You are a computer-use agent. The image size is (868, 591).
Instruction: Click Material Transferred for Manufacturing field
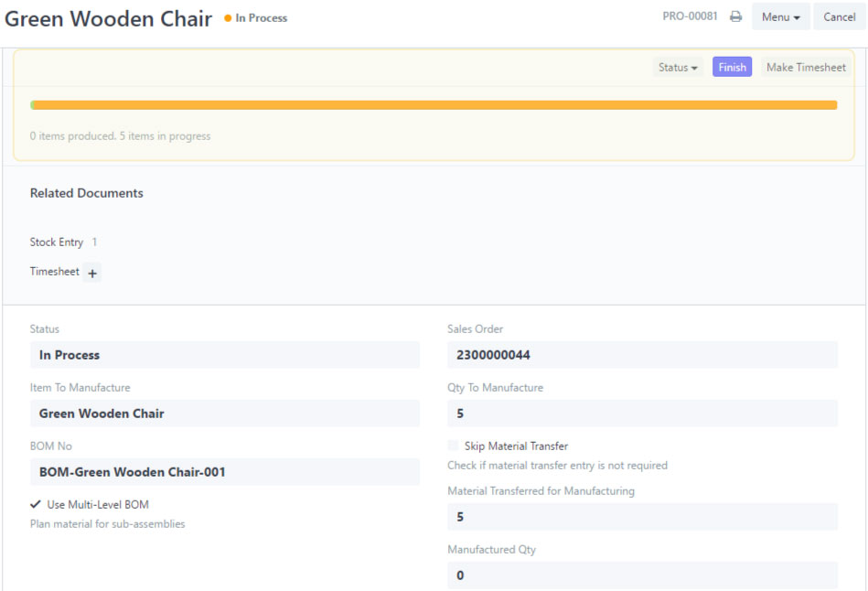point(642,517)
